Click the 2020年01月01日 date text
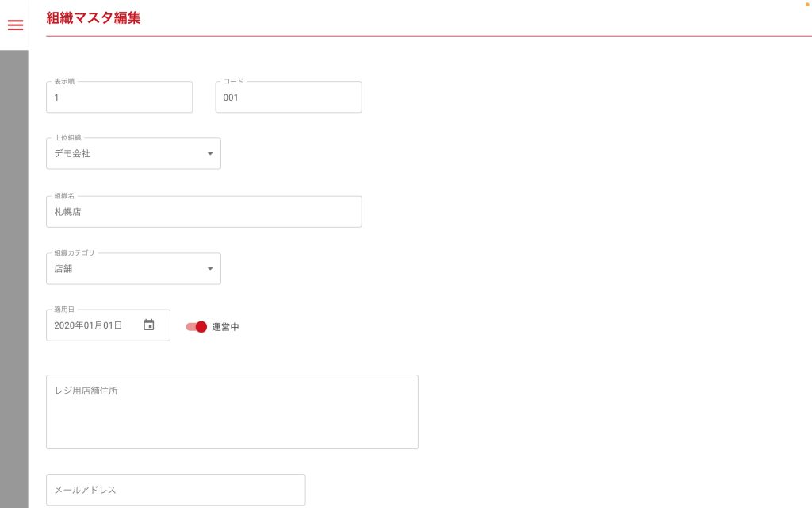This screenshot has height=508, width=812. point(88,325)
